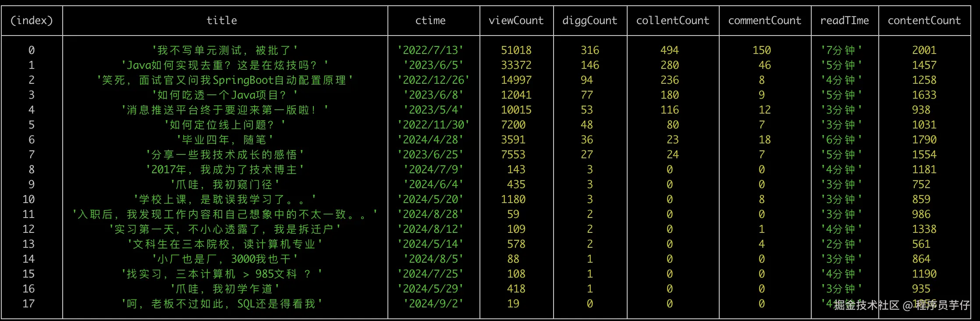Select commentCount value 46 in row 1

[765, 65]
